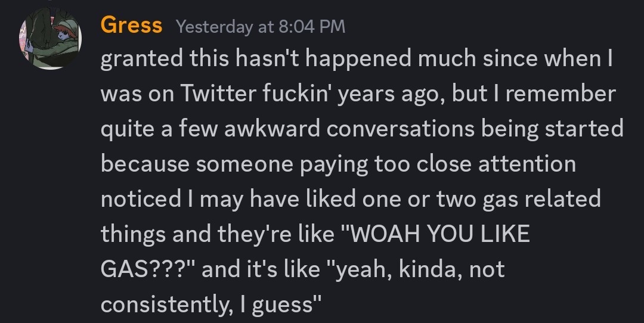
Task: Click the "Yesterday at 8:04 PM" timestamp
Action: (x=261, y=27)
